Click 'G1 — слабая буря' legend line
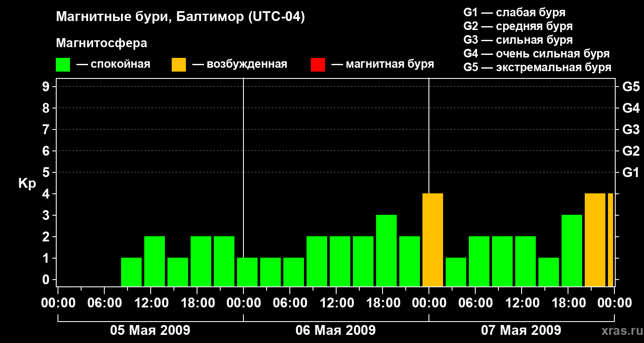Screen dimensions: 644x343 click(x=514, y=12)
